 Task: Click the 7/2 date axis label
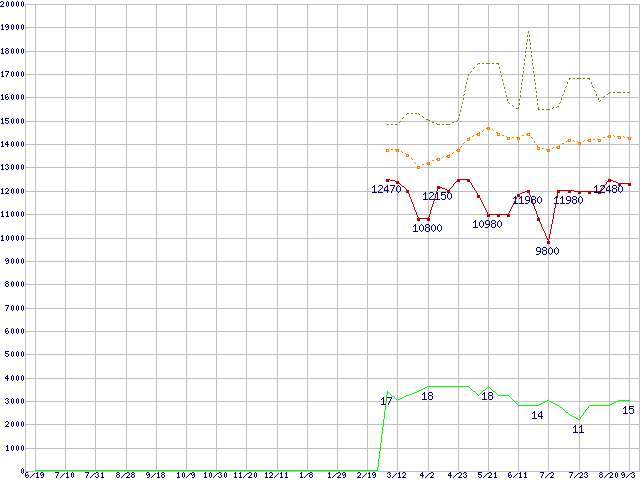pos(547,476)
